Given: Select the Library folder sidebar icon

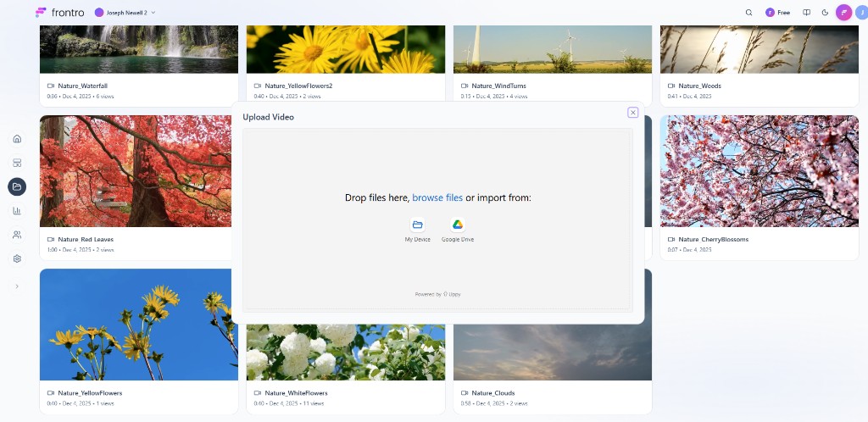Looking at the screenshot, I should pyautogui.click(x=17, y=187).
